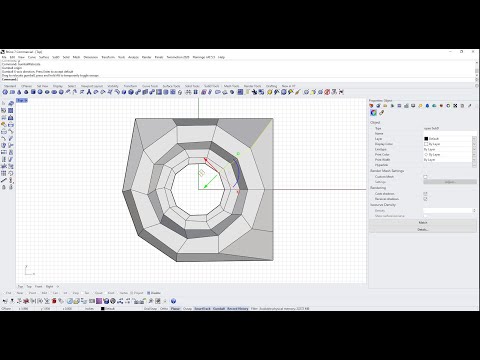Toggle Record History in the status bar
480x360 pixels.
tap(238, 308)
